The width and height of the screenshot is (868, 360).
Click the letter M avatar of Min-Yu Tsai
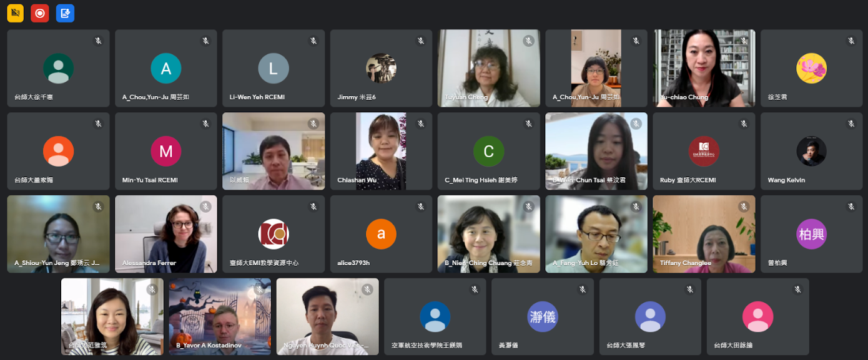[166, 151]
